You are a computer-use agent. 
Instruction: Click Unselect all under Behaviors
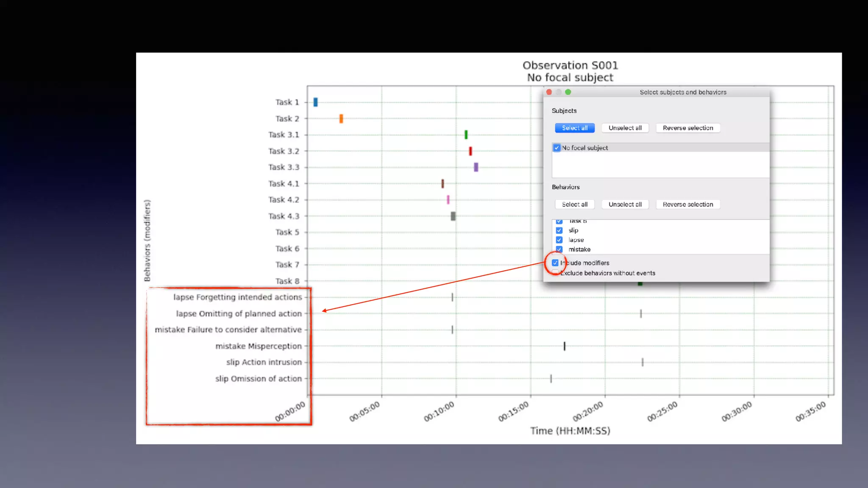point(625,204)
